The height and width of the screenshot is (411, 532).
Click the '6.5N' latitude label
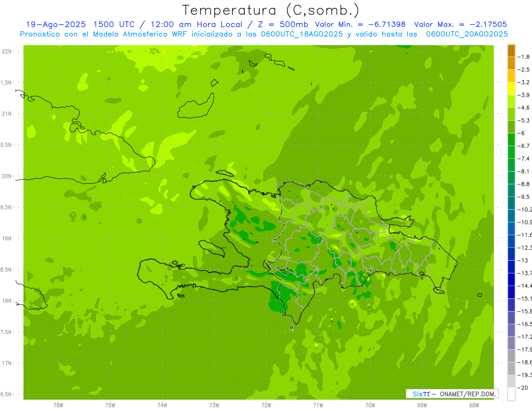coord(7,395)
